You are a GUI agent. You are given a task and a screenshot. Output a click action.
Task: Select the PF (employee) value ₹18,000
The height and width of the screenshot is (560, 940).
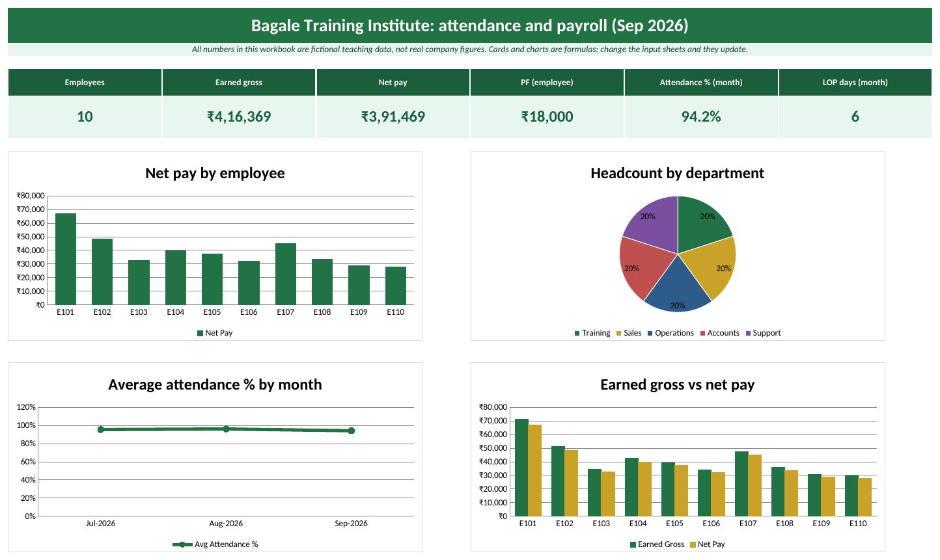[547, 117]
